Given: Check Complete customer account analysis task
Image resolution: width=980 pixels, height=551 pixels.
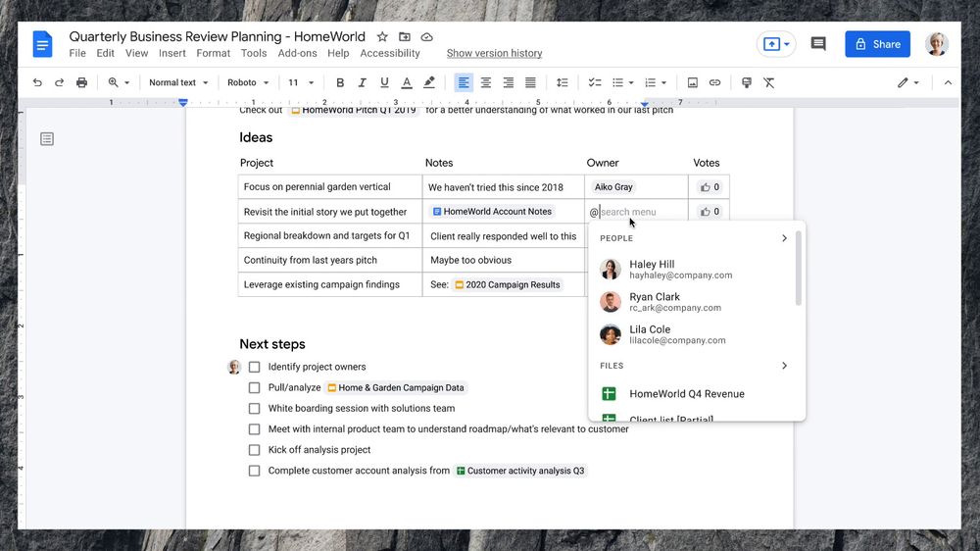Looking at the screenshot, I should tap(255, 471).
